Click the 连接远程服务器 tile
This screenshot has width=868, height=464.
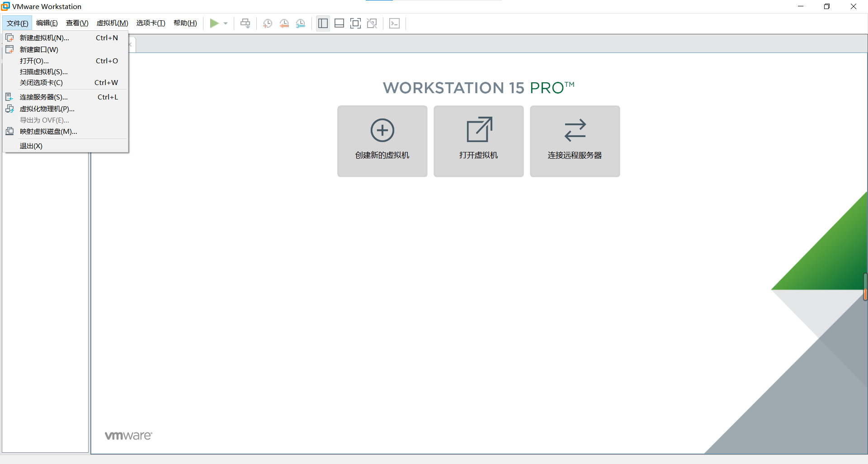[575, 141]
